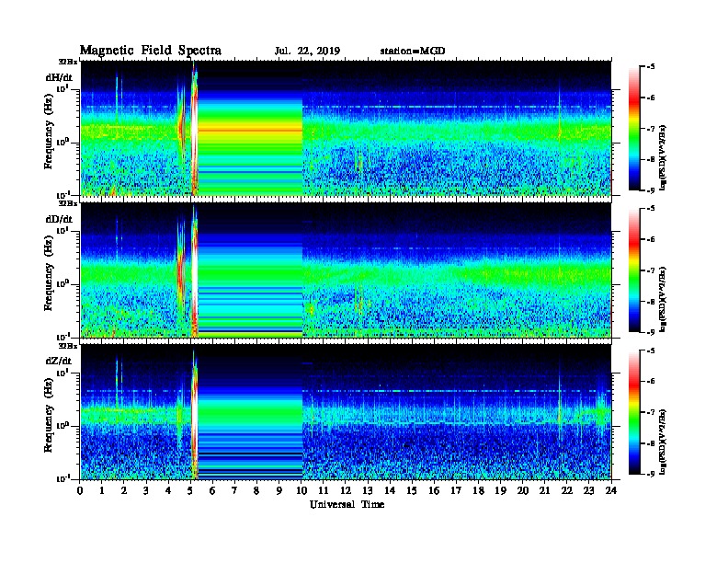728x563 pixels.
Task: Select the 'dD/dt' panel label
Action: [x=59, y=219]
